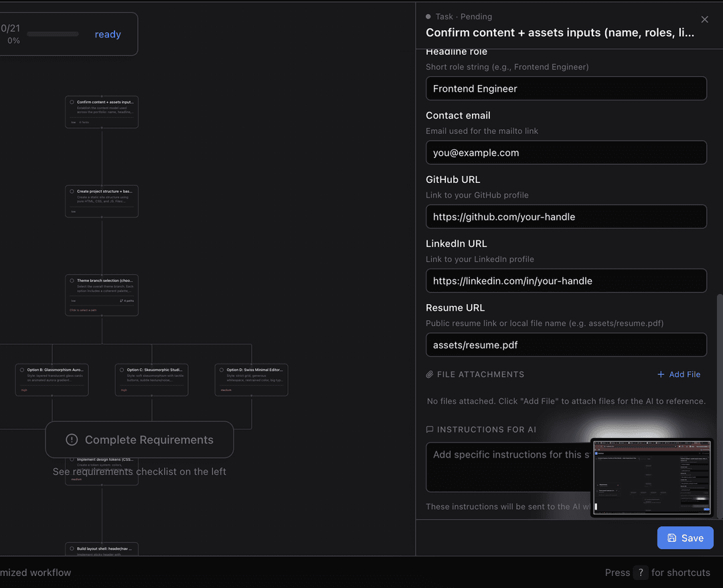Click the 4 paths branch icon
Screen dimensions: 723x588
coord(121,301)
